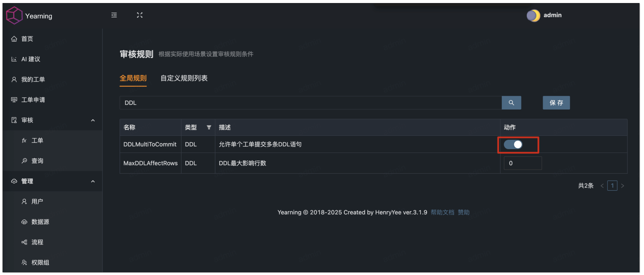Collapse the 管理 menu section
This screenshot has height=275, width=644.
(93, 182)
